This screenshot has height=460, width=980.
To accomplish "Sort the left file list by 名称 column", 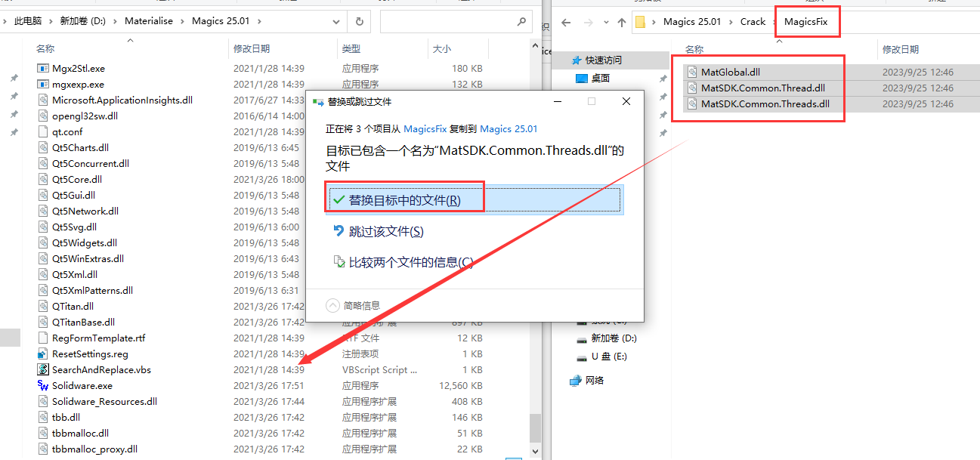I will pyautogui.click(x=45, y=49).
